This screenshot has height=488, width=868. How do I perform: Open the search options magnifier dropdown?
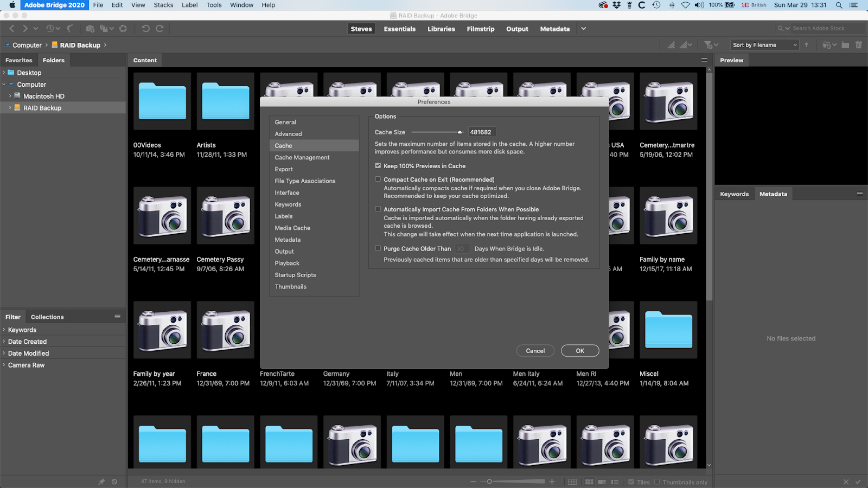pos(783,28)
